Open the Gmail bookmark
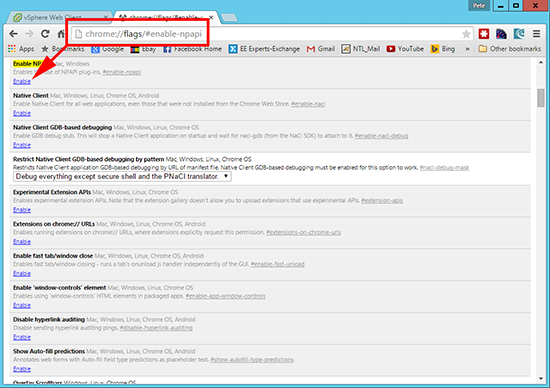Screen dimensions: 550x388 click(x=321, y=49)
